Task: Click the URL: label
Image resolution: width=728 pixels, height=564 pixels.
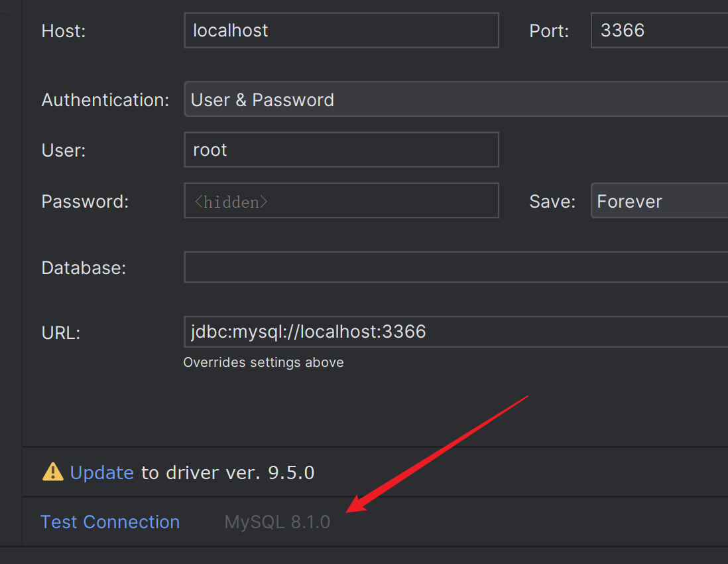Action: [61, 332]
